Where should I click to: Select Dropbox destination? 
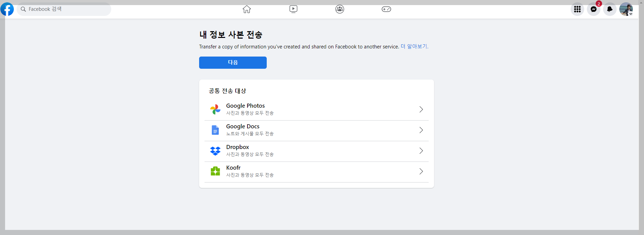coord(316,151)
